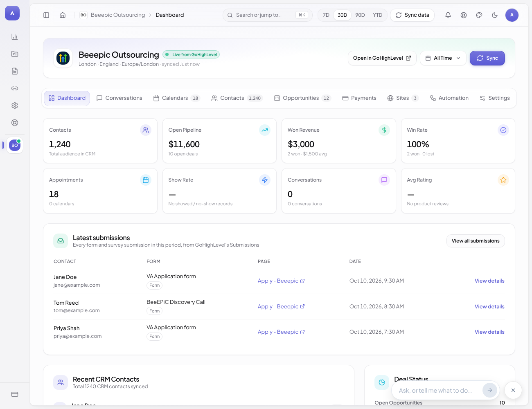The width and height of the screenshot is (532, 409).
Task: Click the app logo at the sidebar top
Action: click(x=12, y=13)
